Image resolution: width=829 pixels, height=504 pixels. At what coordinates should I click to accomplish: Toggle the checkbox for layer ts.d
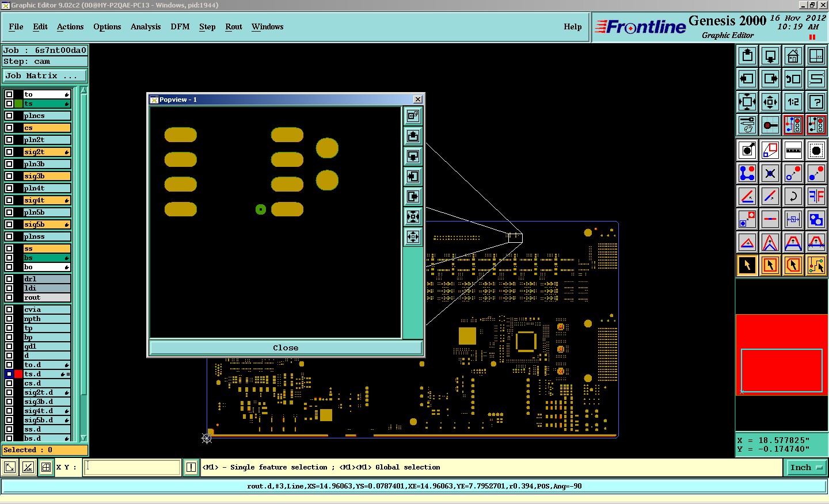click(x=9, y=374)
